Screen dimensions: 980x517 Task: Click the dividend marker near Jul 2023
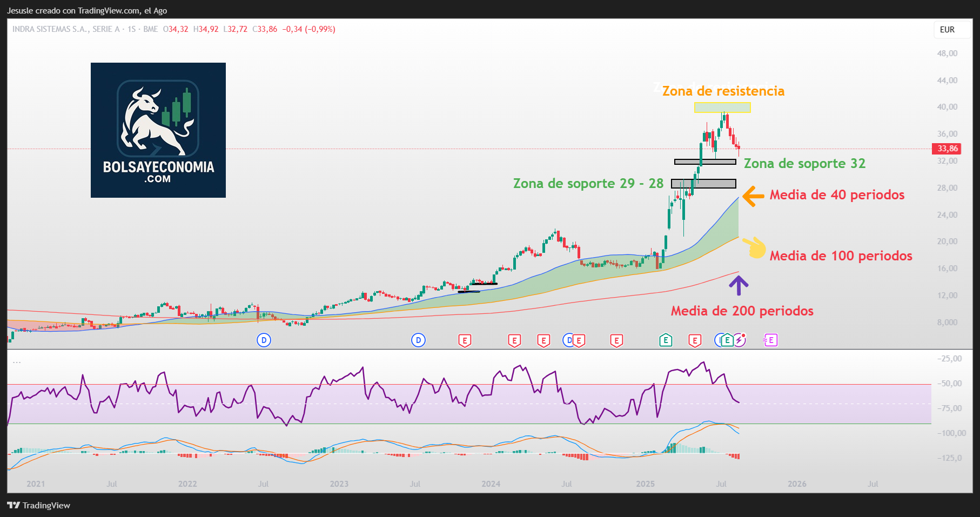pos(418,340)
